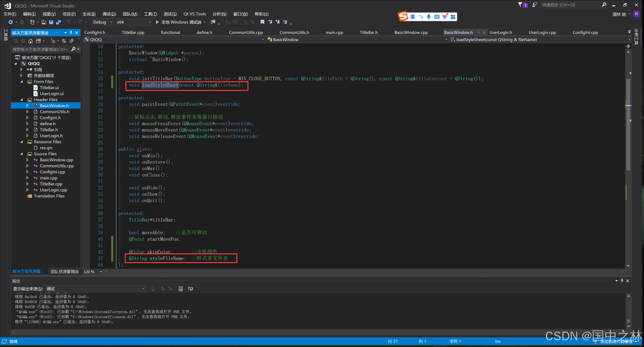
Task: Toggle word wrap in Output panel
Action: (191, 288)
